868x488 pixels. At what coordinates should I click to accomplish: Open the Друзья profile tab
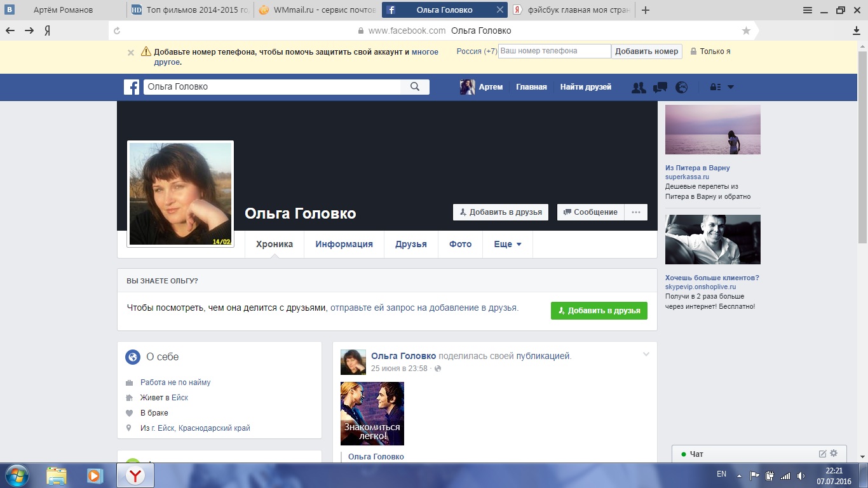pos(411,244)
